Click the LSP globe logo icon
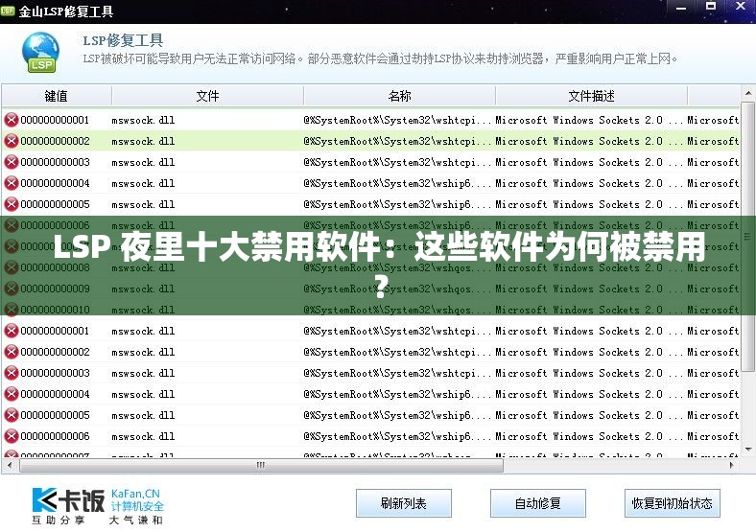Image resolution: width=756 pixels, height=532 pixels. (x=40, y=53)
